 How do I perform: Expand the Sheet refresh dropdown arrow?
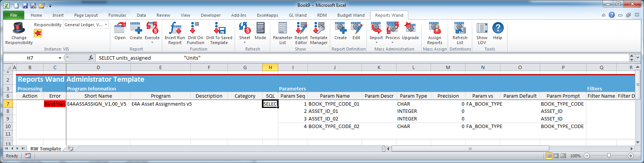point(244,43)
